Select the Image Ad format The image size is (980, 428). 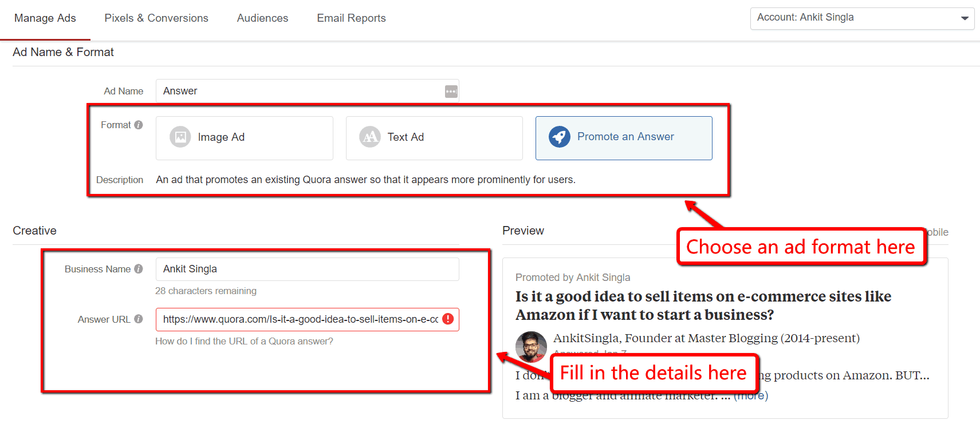[245, 138]
